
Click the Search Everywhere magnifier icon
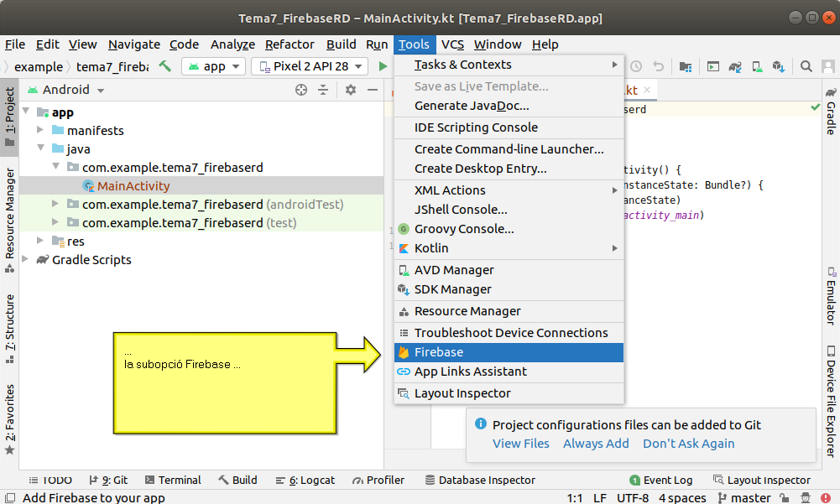(806, 66)
